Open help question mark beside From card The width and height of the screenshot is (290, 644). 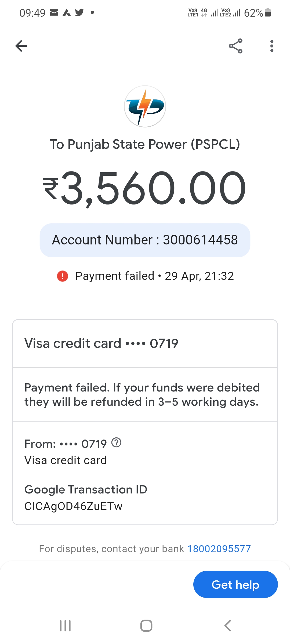point(116,442)
